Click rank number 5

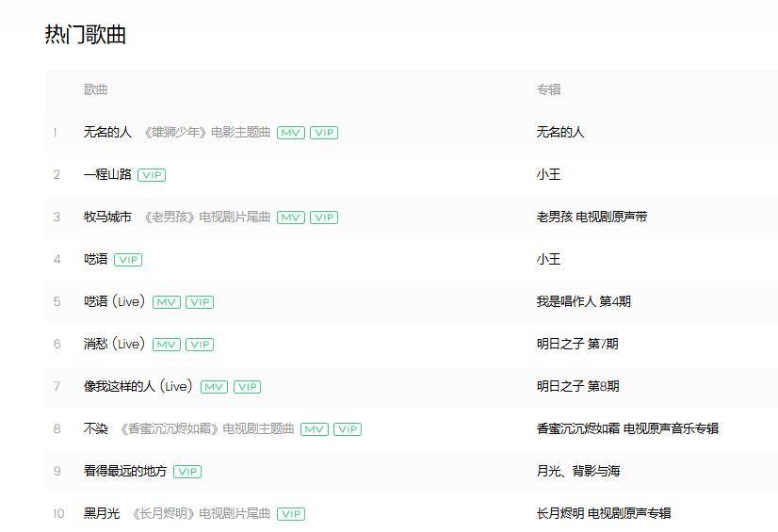click(x=57, y=301)
